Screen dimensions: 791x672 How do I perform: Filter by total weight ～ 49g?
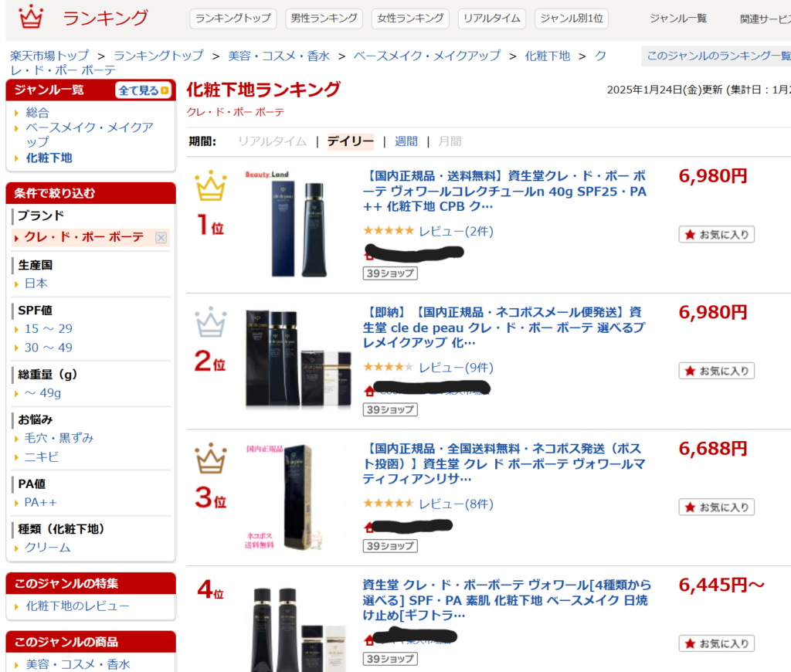pos(43,393)
